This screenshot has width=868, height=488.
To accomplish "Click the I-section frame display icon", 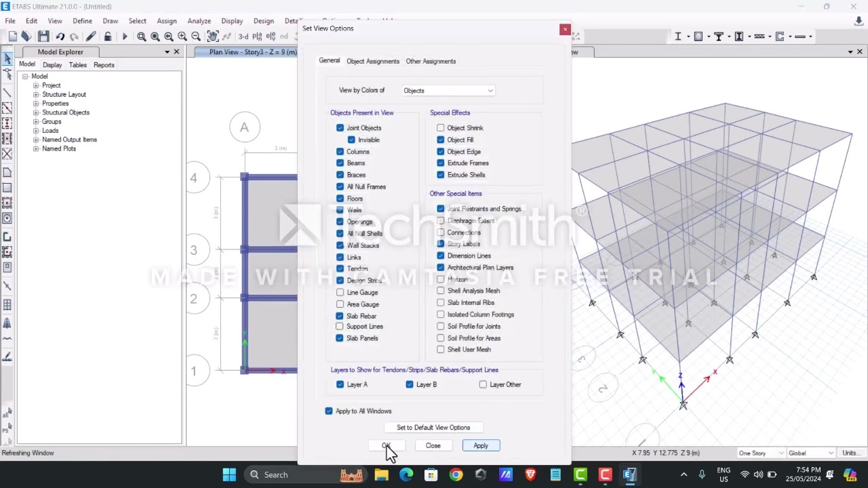I will point(678,37).
